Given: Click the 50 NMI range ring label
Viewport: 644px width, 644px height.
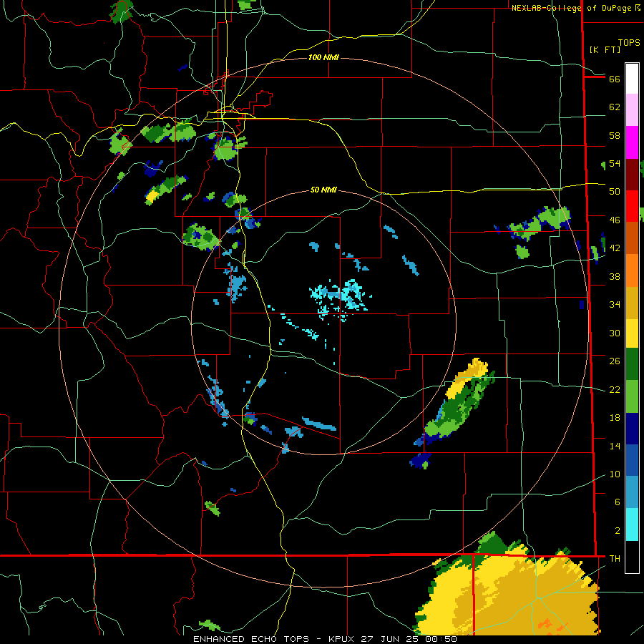Looking at the screenshot, I should [323, 190].
